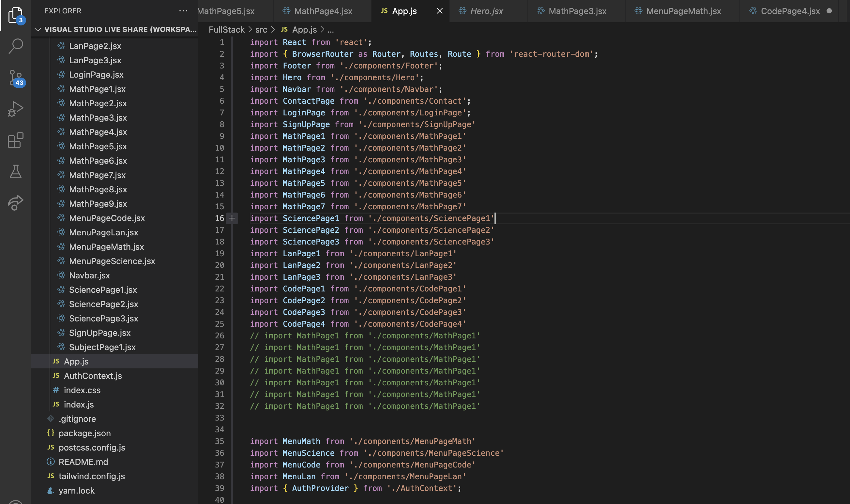The height and width of the screenshot is (504, 850).
Task: Open the Live Share view icon
Action: click(x=15, y=203)
